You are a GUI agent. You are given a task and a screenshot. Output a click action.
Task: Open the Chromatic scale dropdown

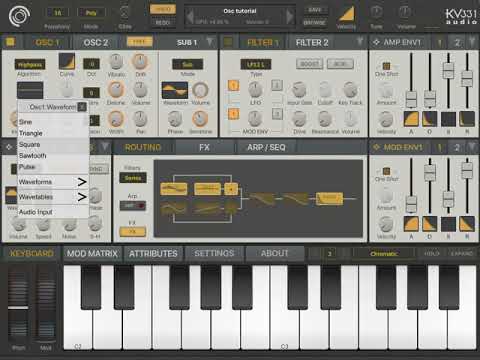(384, 254)
